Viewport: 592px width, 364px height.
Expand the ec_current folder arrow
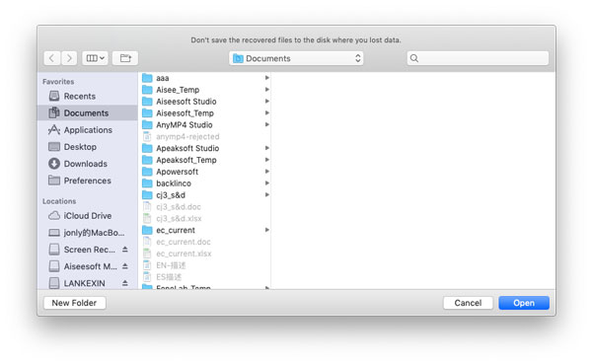tap(267, 230)
